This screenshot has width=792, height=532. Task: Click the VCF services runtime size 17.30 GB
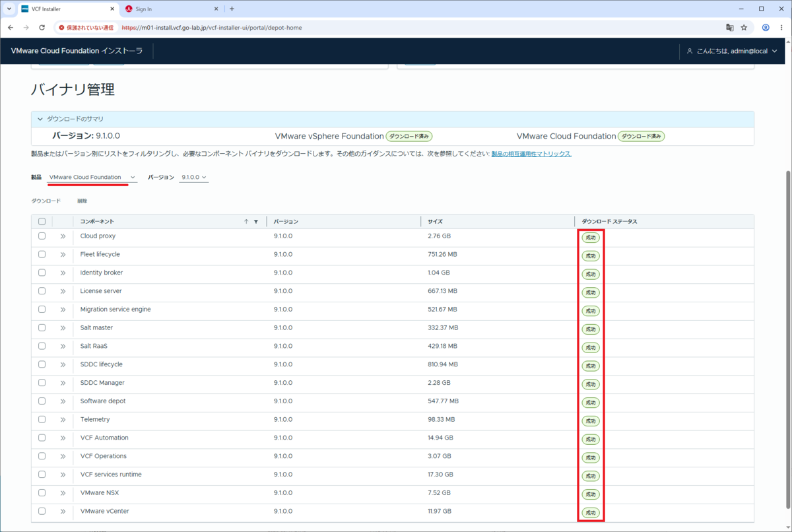[x=440, y=475]
